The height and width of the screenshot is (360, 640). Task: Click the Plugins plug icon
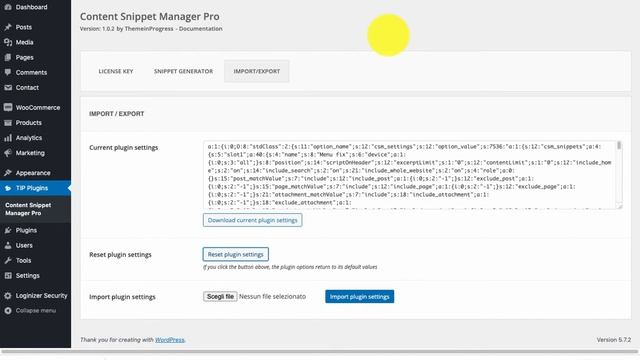(8, 230)
